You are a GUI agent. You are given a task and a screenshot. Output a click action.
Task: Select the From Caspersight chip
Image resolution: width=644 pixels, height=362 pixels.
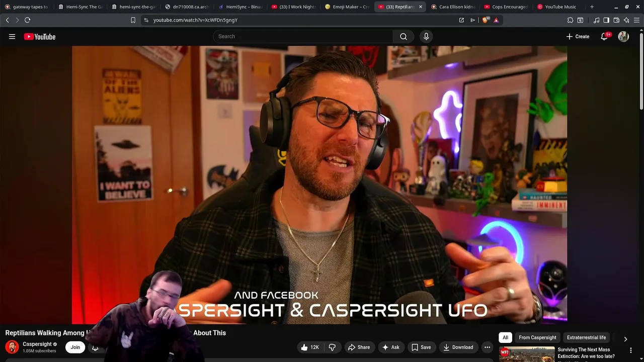pyautogui.click(x=537, y=337)
